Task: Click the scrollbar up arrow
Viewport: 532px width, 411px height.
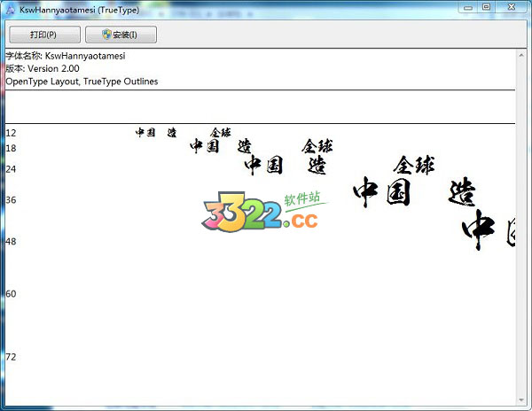Action: coord(521,55)
